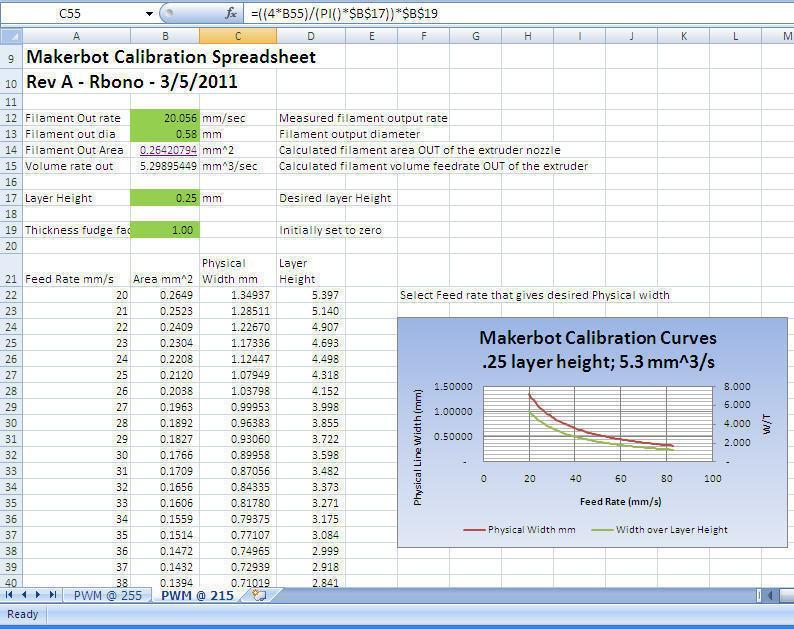This screenshot has height=629, width=794.
Task: Select column K header
Action: click(684, 36)
